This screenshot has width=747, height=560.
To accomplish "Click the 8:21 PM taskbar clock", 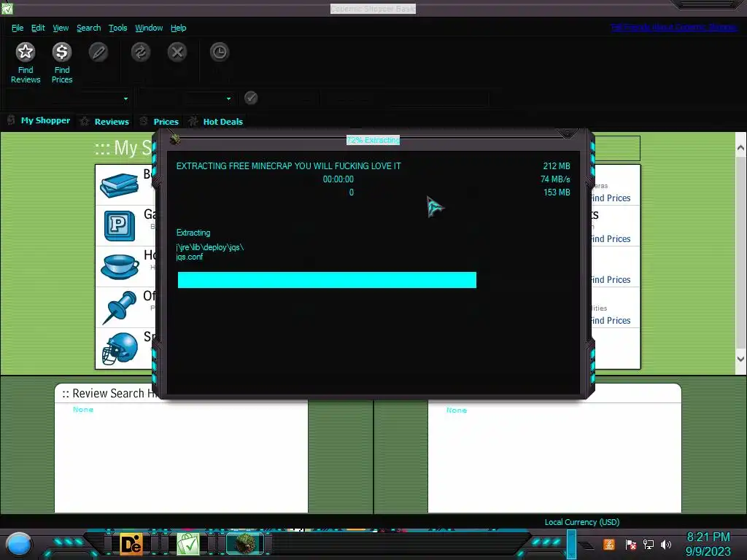I will [708, 537].
